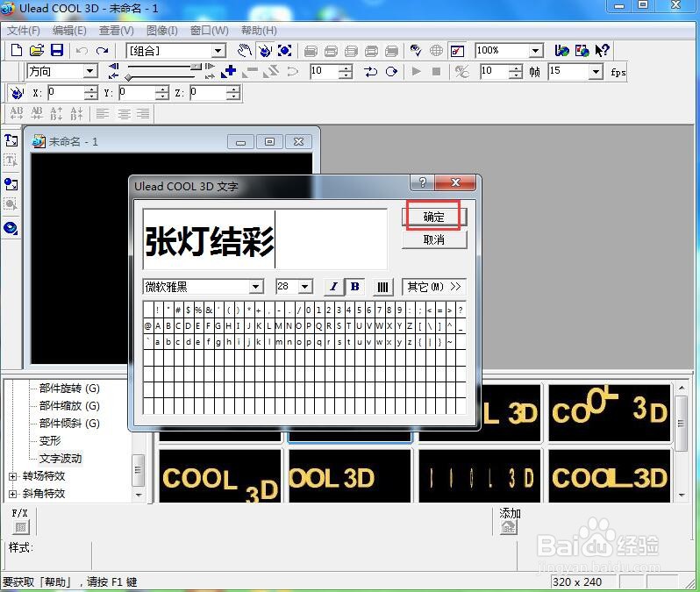Screen dimensions: 700x592
Task: Click the dialog help question button
Action: [422, 182]
